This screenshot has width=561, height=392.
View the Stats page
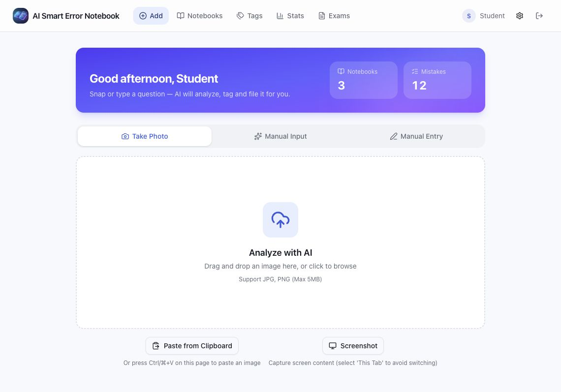[290, 16]
